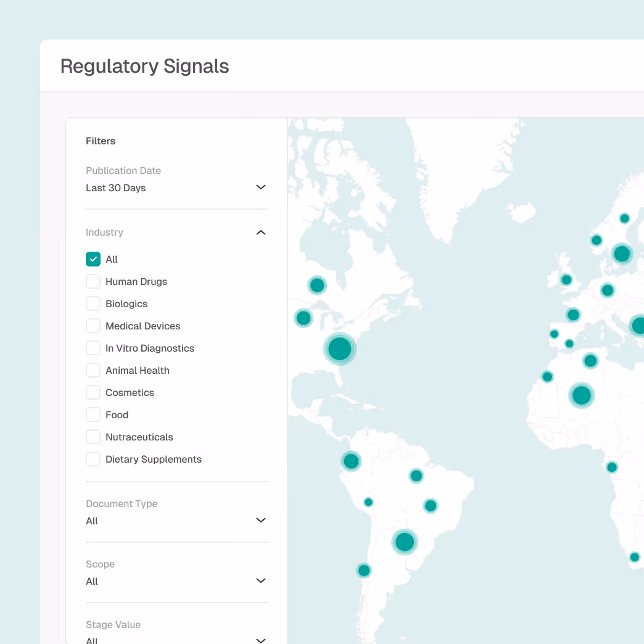The width and height of the screenshot is (644, 644).
Task: Select the signal marker over Argentina
Action: click(364, 571)
